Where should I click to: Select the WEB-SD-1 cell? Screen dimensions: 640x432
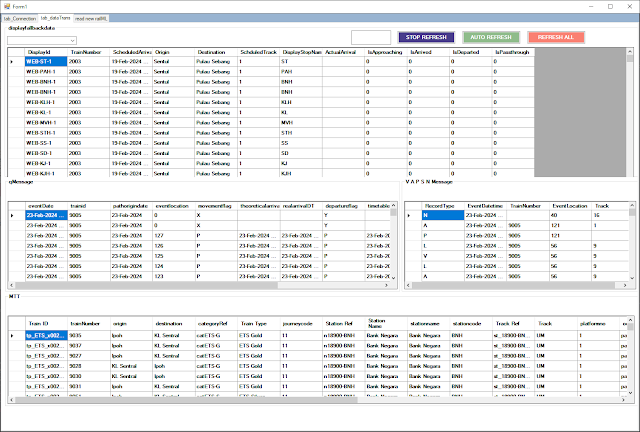[x=46, y=153]
